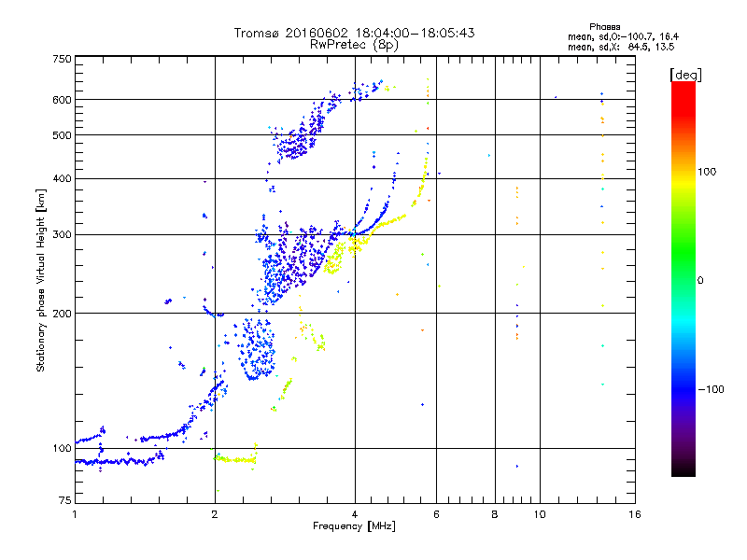Image resolution: width=747 pixels, height=560 pixels.
Task: Click the '75' y-axis tick label
Action: tap(64, 500)
